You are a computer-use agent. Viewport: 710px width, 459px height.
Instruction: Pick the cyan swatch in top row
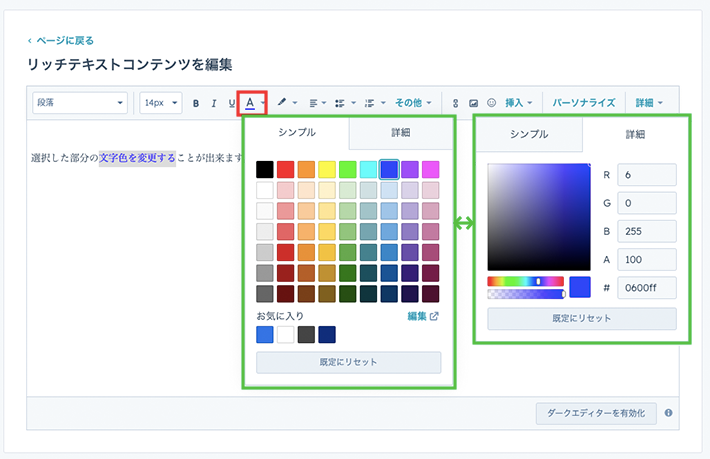click(x=369, y=169)
